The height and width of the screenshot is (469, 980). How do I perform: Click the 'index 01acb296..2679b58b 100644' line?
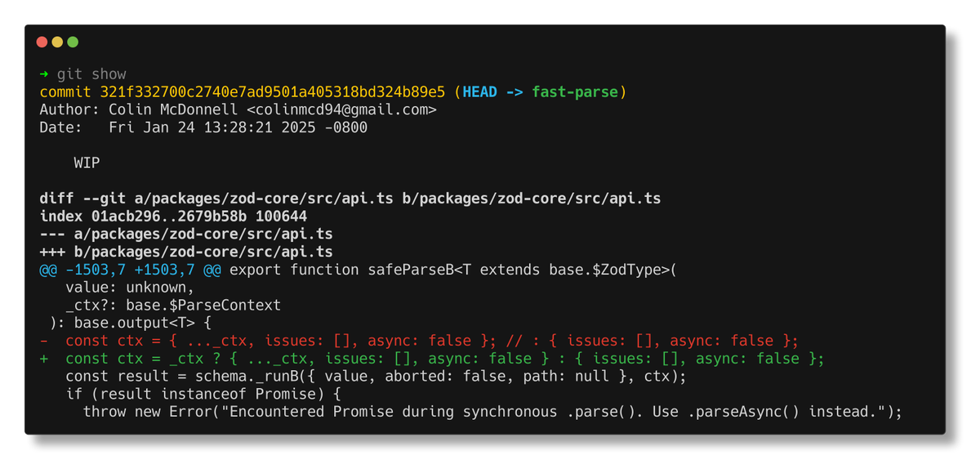pos(173,217)
